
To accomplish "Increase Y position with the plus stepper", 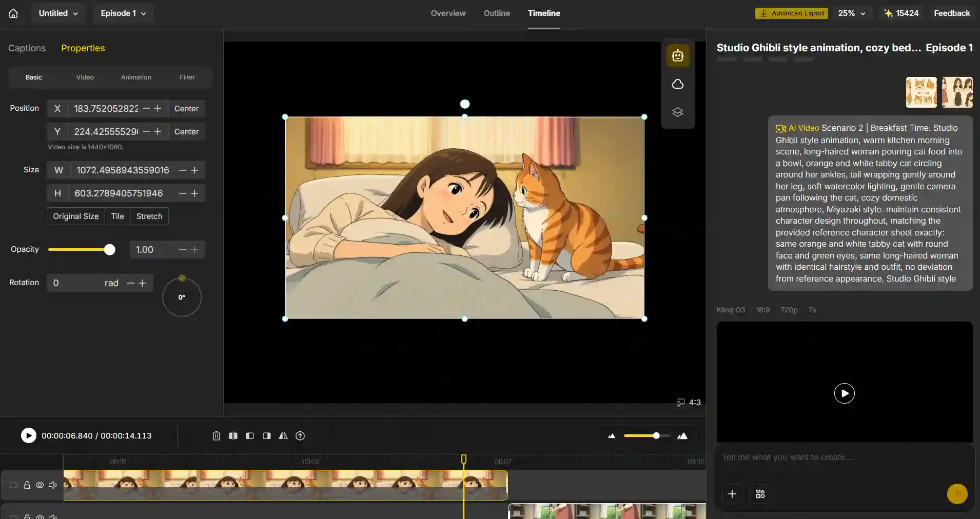I will [158, 131].
